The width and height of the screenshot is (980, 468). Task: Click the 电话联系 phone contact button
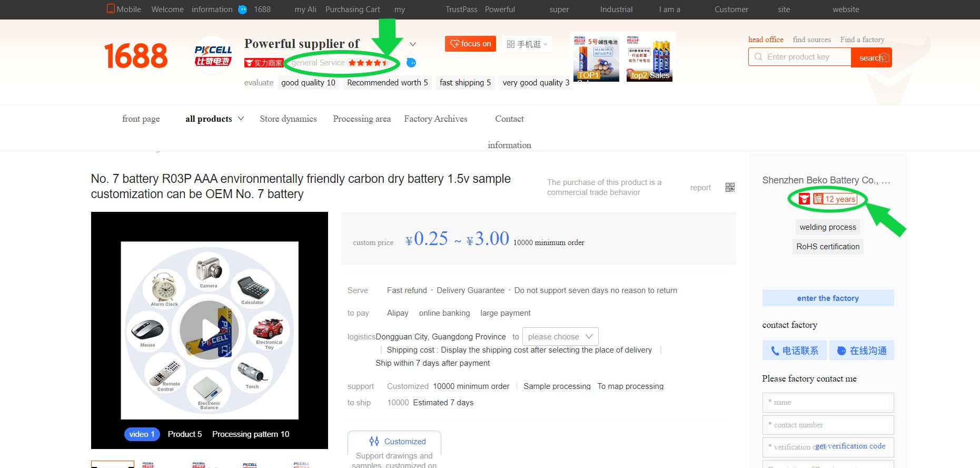(x=795, y=350)
